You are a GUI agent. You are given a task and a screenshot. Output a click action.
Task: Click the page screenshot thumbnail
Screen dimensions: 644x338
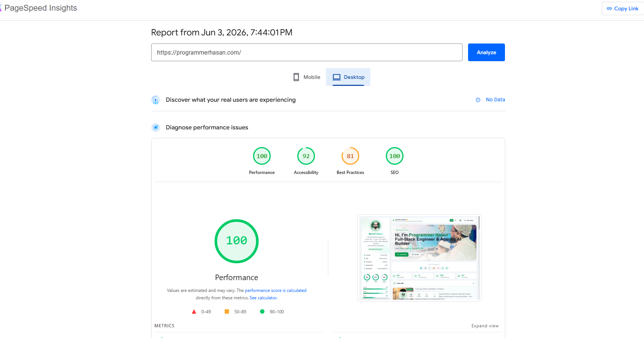(x=419, y=258)
